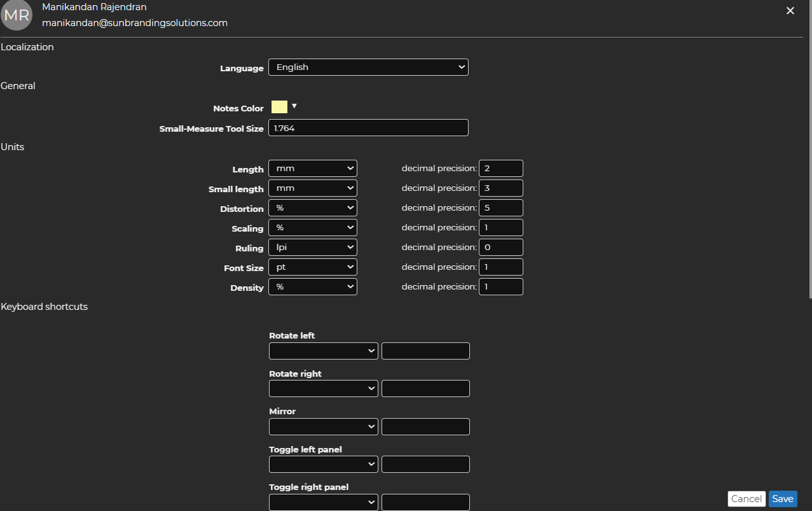Open the Rotate left modifier dropdown
812x511 pixels.
(323, 351)
